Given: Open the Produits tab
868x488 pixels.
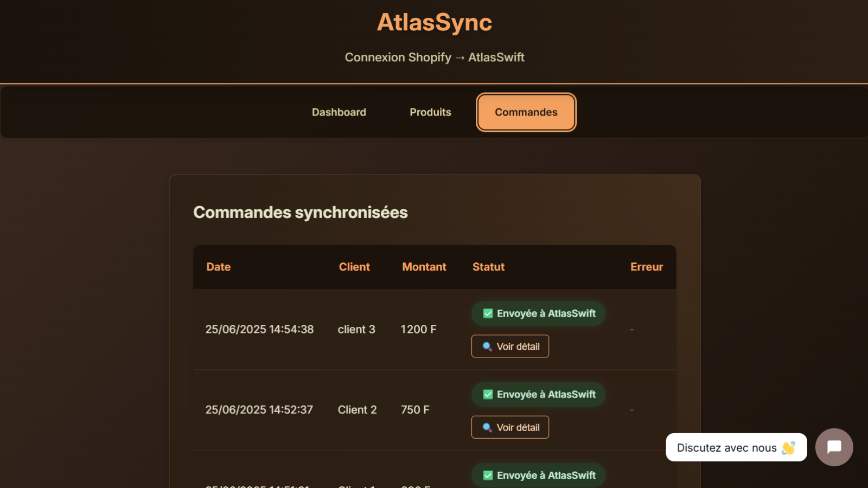Looking at the screenshot, I should coord(430,112).
